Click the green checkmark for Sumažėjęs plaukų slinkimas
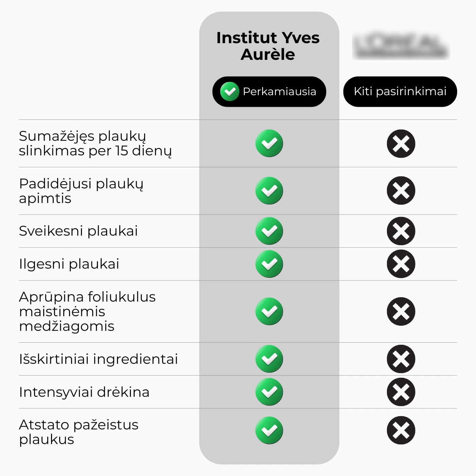 (269, 143)
